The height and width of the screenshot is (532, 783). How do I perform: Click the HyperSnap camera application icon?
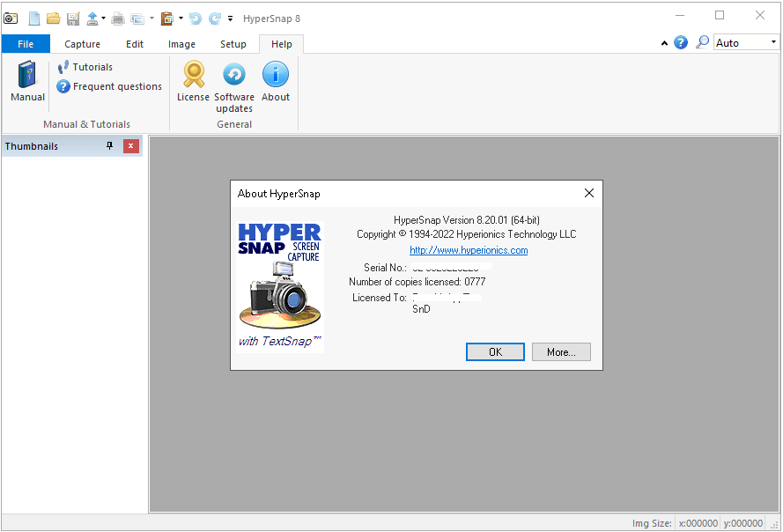click(11, 18)
